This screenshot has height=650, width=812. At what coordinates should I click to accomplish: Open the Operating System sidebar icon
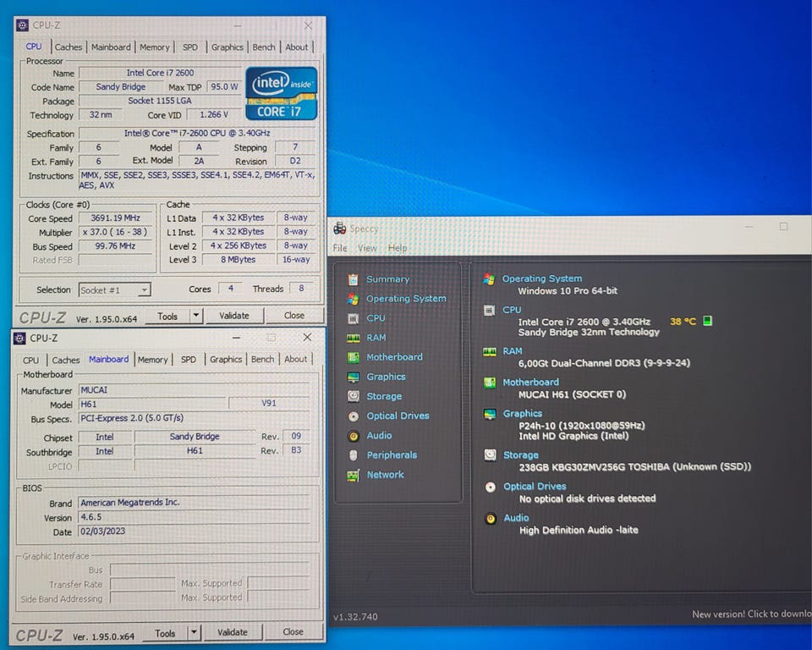353,299
